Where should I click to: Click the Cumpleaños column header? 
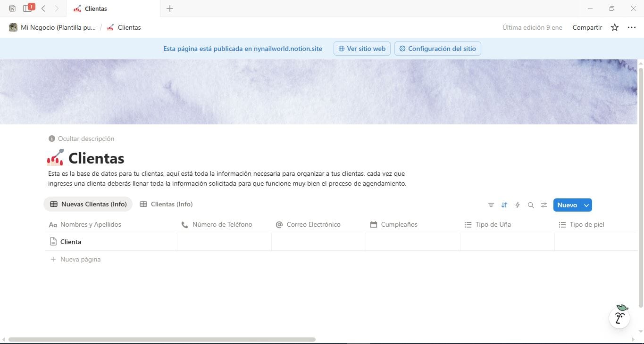[x=413, y=224]
